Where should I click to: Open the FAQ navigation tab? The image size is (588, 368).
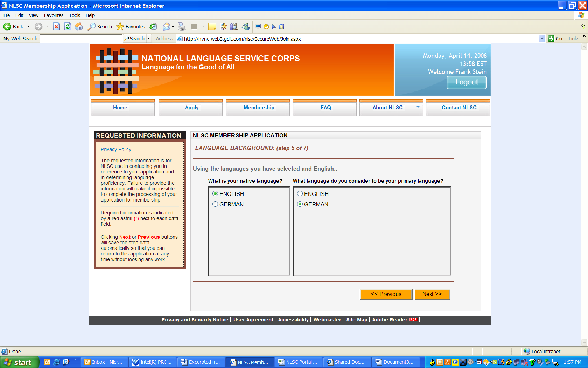click(324, 108)
